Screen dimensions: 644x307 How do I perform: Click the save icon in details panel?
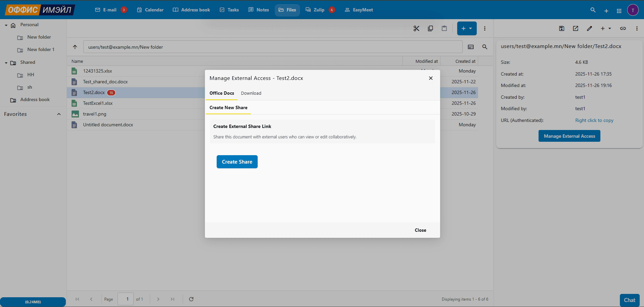[x=562, y=29]
